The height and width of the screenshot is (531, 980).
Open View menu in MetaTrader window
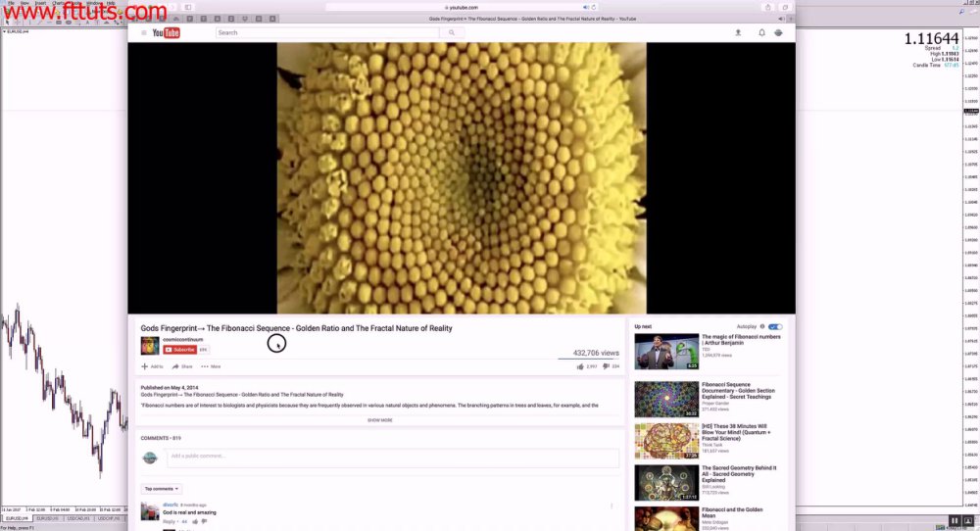(x=24, y=3)
